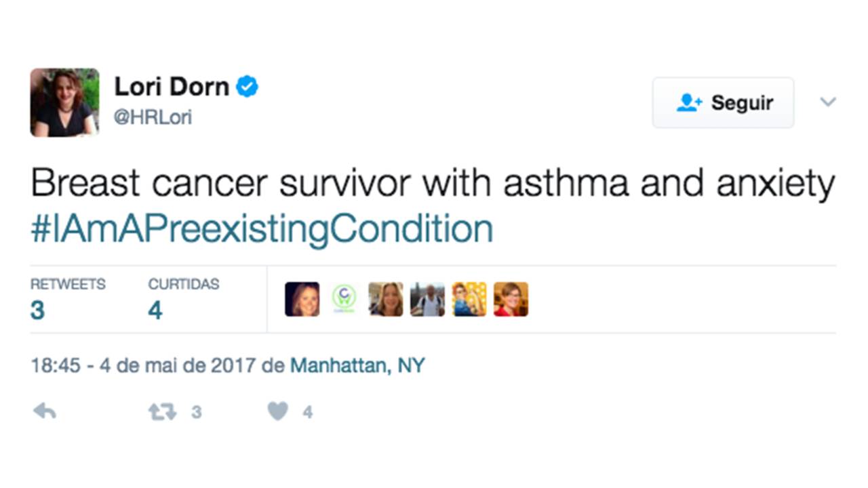The width and height of the screenshot is (868, 488).
Task: Click the verified badge next to Lori Dorn
Action: 247,87
